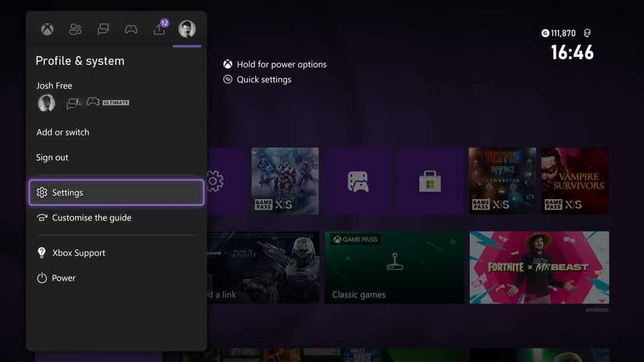The image size is (644, 362).
Task: Open the Microsoft Store tile
Action: coord(430,181)
